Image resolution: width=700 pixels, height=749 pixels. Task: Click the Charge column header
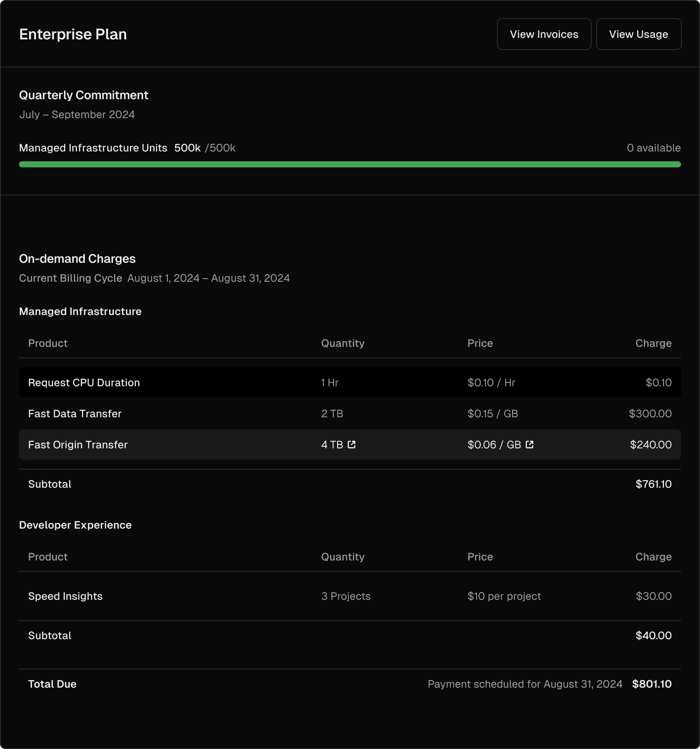(x=653, y=343)
